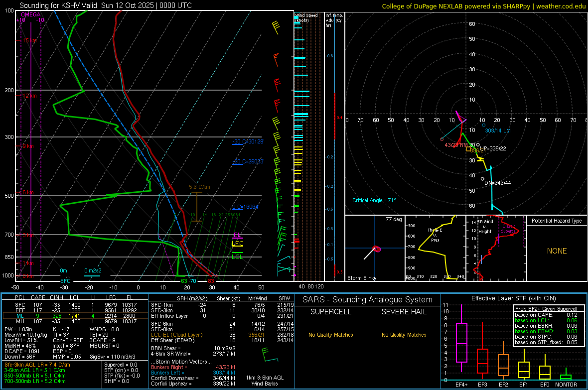Click '43/23 RM' on the hodograph
The height and width of the screenshot is (390, 588).
coord(456,145)
